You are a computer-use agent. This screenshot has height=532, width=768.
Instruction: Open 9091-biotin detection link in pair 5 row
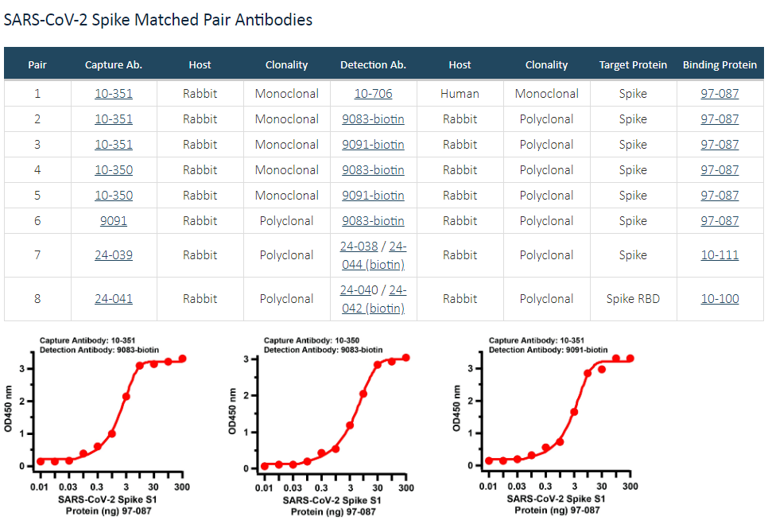coord(373,196)
